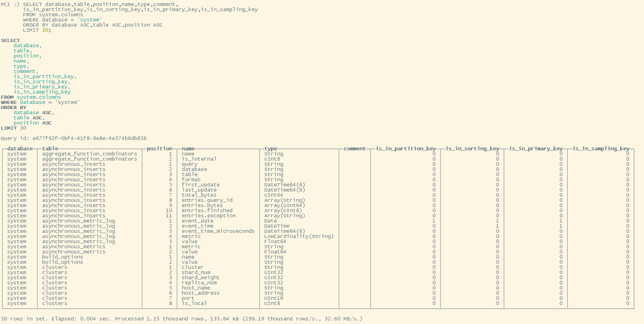Click the 'LIMIT 30;' line in typed query
This screenshot has height=324, width=644.
pos(37,30)
